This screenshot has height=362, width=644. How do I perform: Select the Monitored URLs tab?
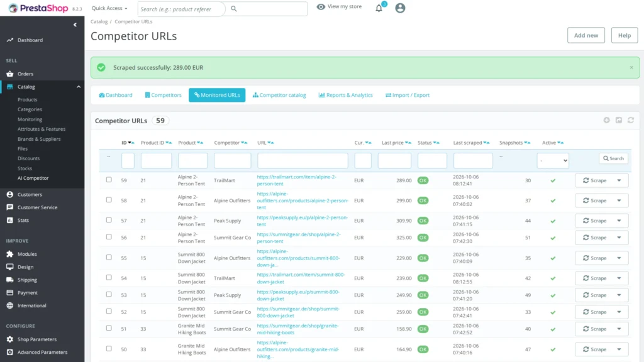coord(217,95)
